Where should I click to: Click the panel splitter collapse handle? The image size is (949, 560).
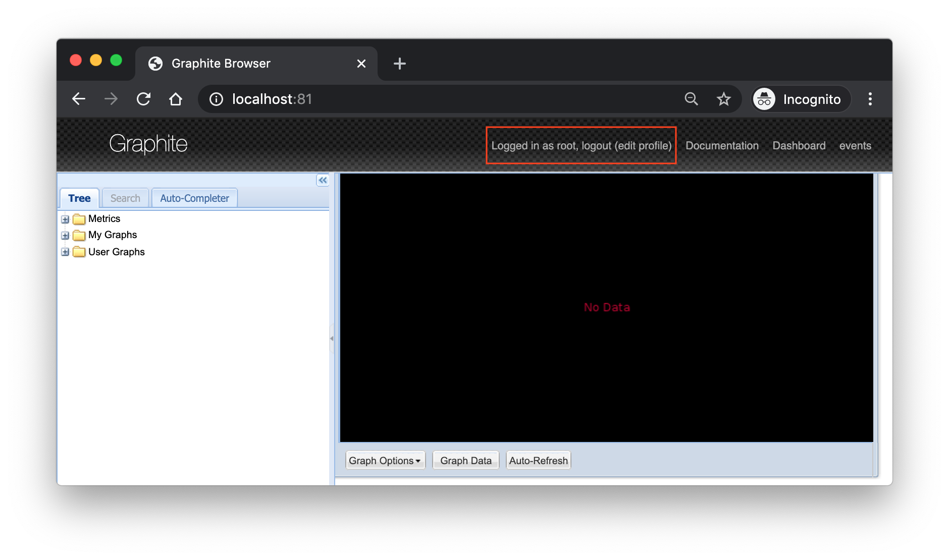click(332, 338)
